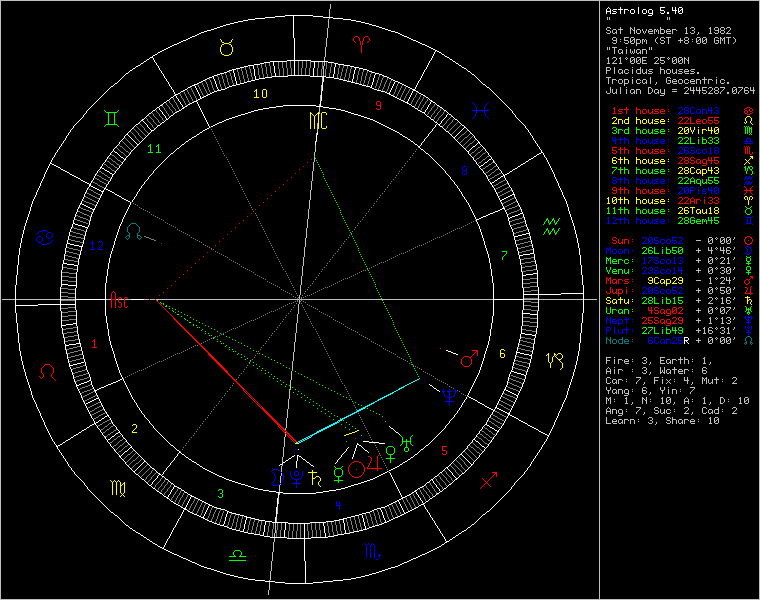Viewport: 760px width, 600px height.
Task: Click the 'Merc: 17Sco13' row
Action: pyautogui.click(x=679, y=261)
